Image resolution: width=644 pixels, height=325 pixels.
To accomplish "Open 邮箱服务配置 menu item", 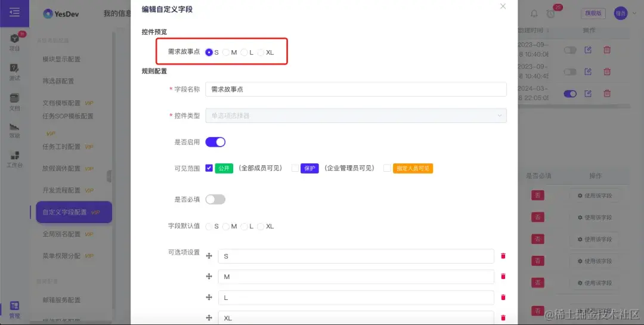I will point(61,300).
